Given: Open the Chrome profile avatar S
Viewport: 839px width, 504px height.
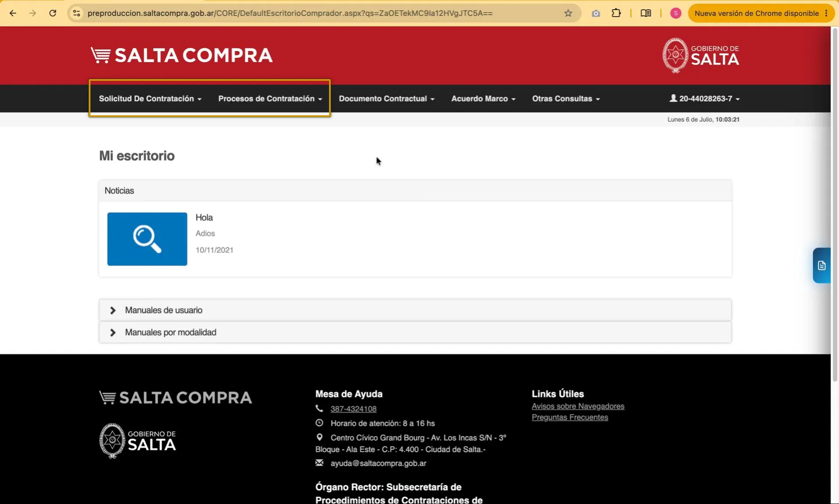Looking at the screenshot, I should pyautogui.click(x=676, y=13).
